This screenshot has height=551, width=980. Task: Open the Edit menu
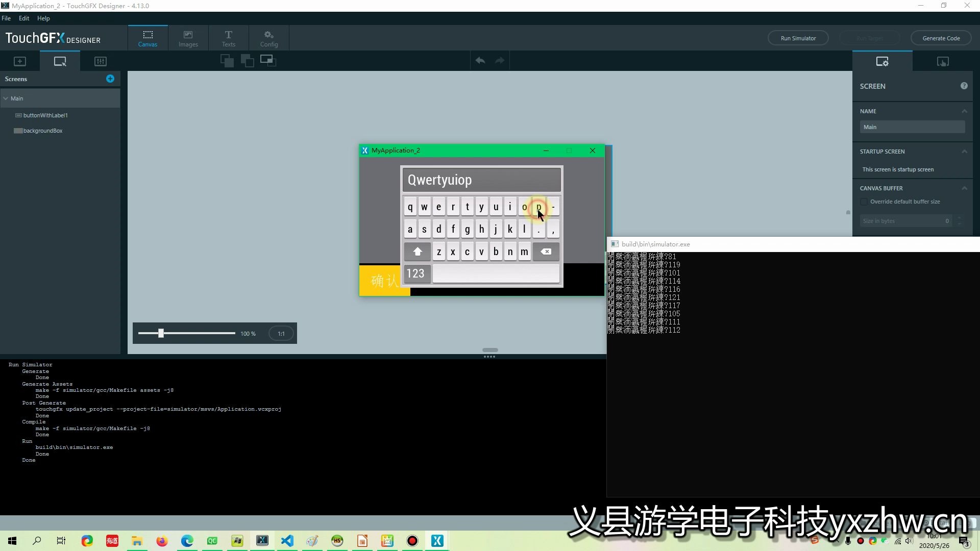tap(24, 18)
